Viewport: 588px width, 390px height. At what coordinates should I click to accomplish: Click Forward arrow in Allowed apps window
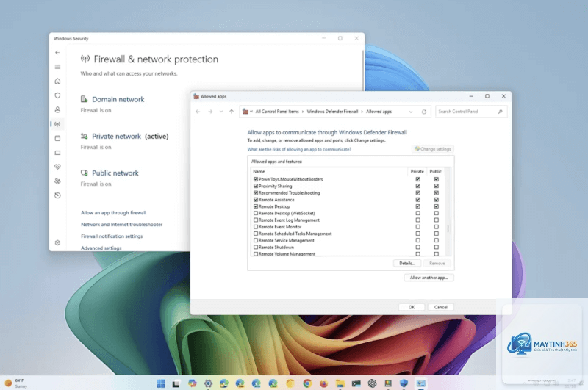pyautogui.click(x=210, y=112)
